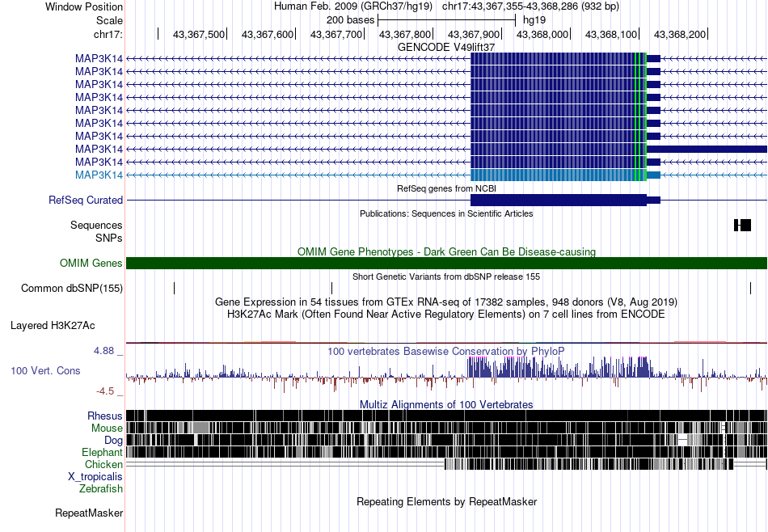Click the OMIM Genes track label
This screenshot has width=768, height=532.
(x=91, y=263)
